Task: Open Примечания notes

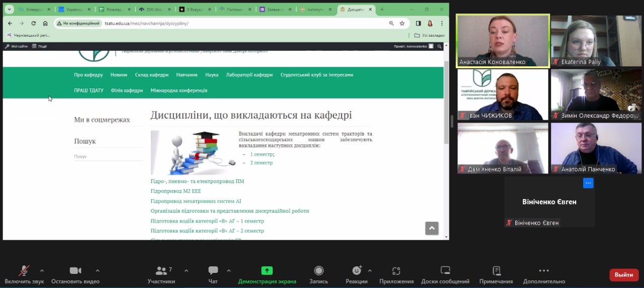Action: pos(496,275)
